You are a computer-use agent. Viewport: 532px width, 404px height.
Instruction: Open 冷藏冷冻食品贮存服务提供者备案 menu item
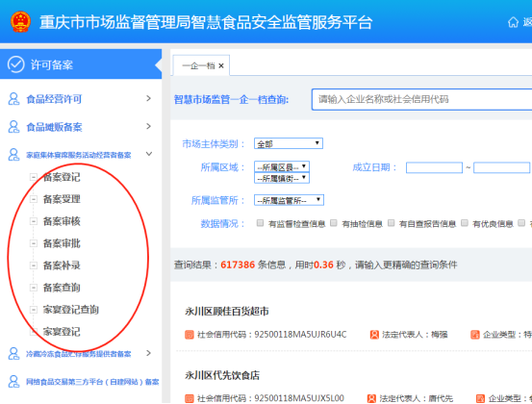point(79,354)
